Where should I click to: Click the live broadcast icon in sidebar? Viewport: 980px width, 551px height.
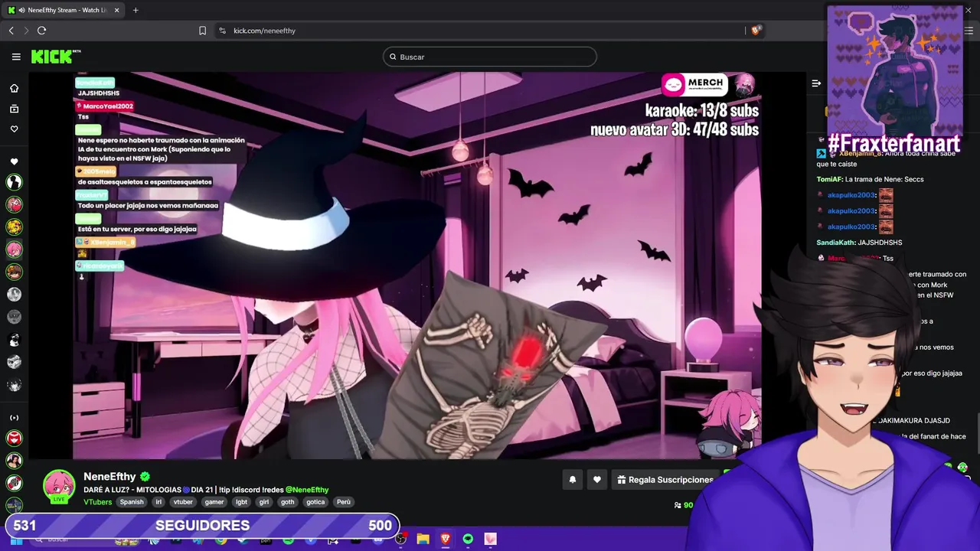[14, 418]
